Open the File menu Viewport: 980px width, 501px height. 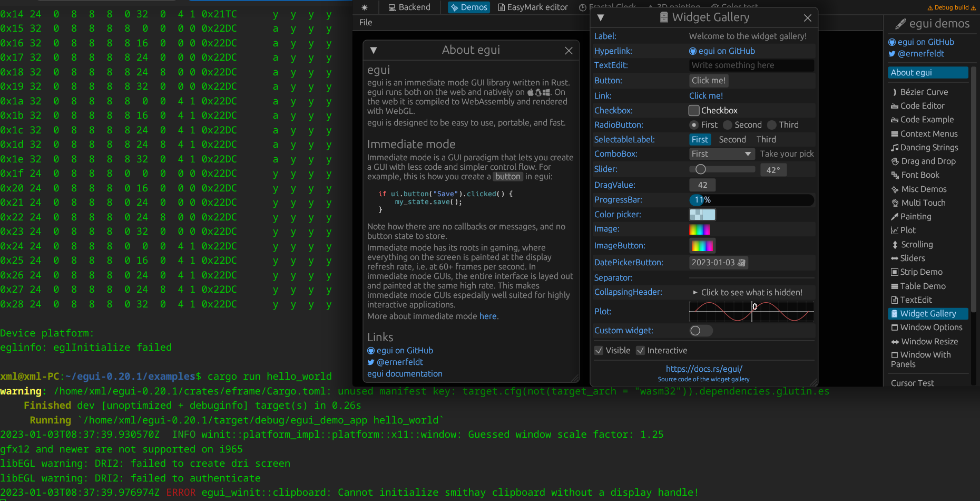click(x=366, y=22)
